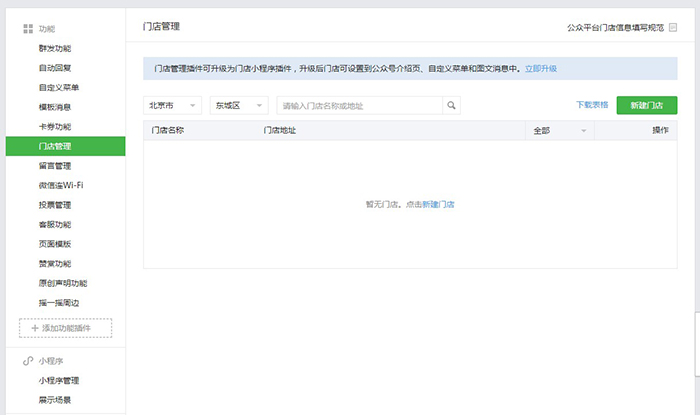Click the store name or address search field

[x=360, y=105]
